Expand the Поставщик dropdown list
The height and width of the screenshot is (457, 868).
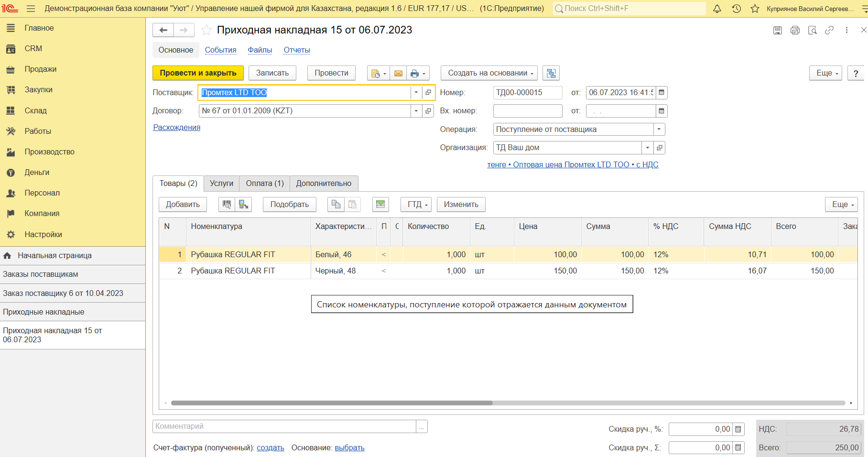[416, 93]
